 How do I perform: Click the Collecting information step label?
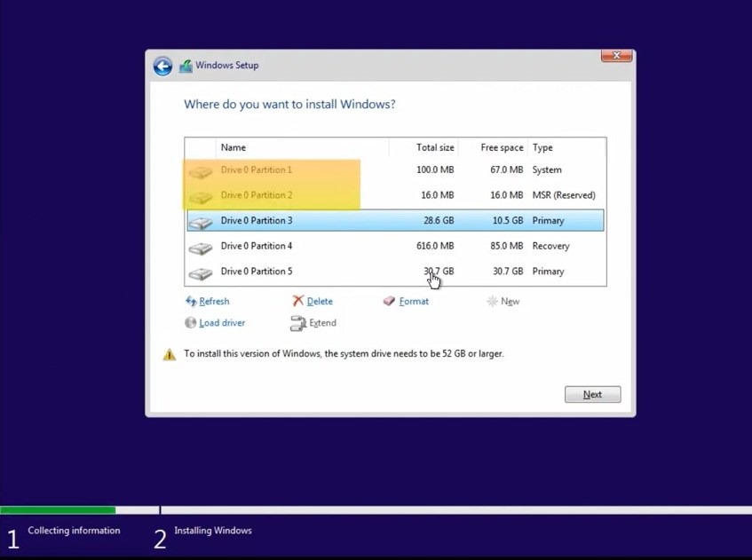tap(74, 531)
